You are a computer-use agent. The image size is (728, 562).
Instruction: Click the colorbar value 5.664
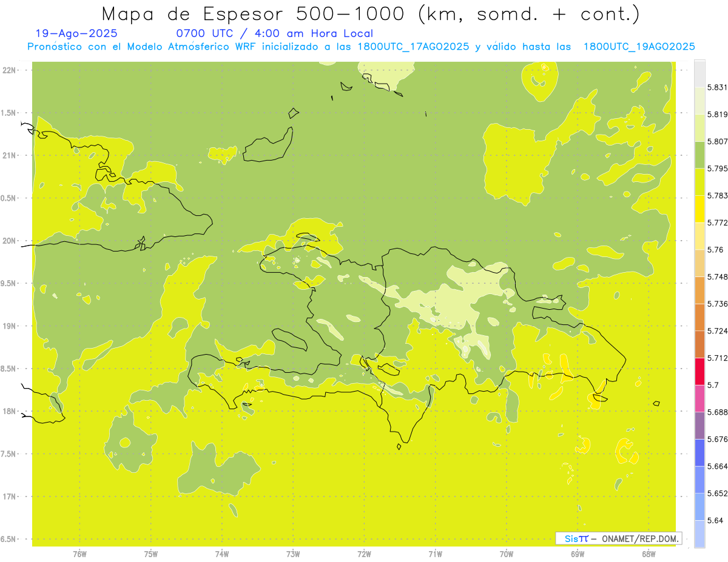click(717, 466)
